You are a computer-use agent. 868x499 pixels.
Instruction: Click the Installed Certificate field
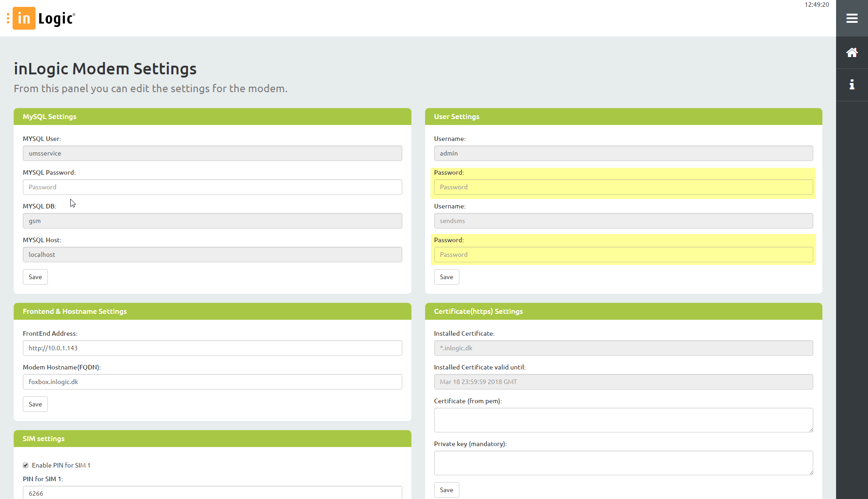point(623,348)
